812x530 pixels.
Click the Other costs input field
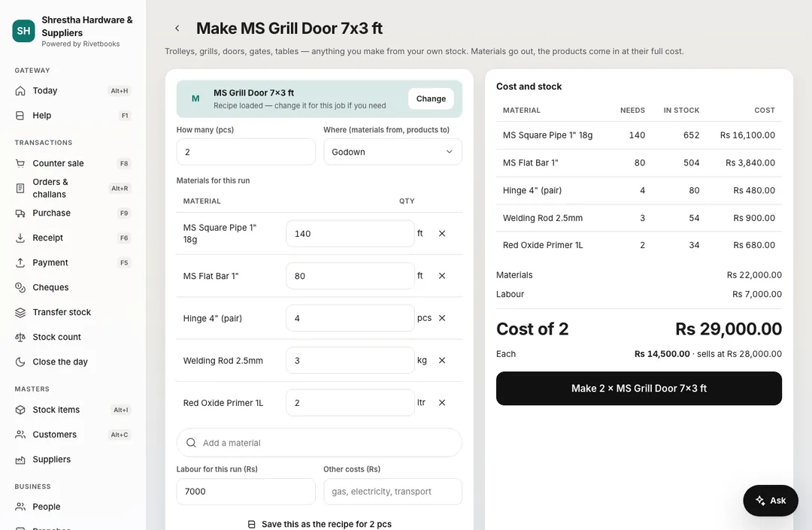392,491
